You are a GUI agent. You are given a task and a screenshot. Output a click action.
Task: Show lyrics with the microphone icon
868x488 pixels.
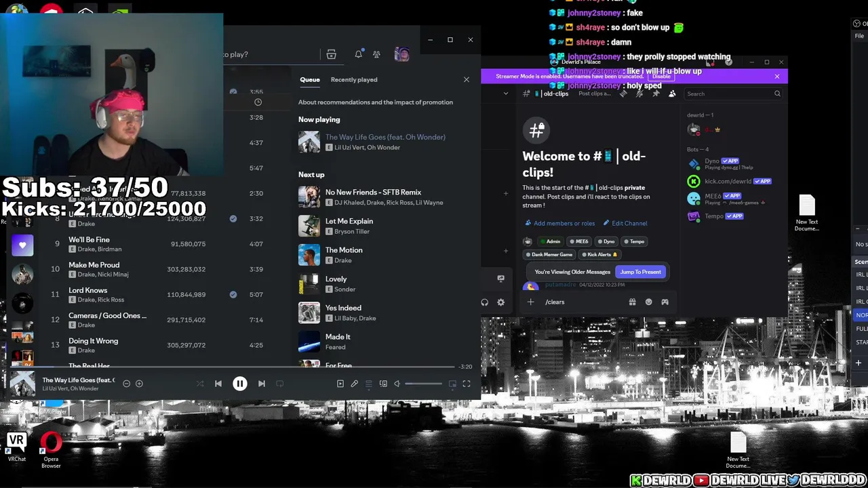pyautogui.click(x=354, y=384)
